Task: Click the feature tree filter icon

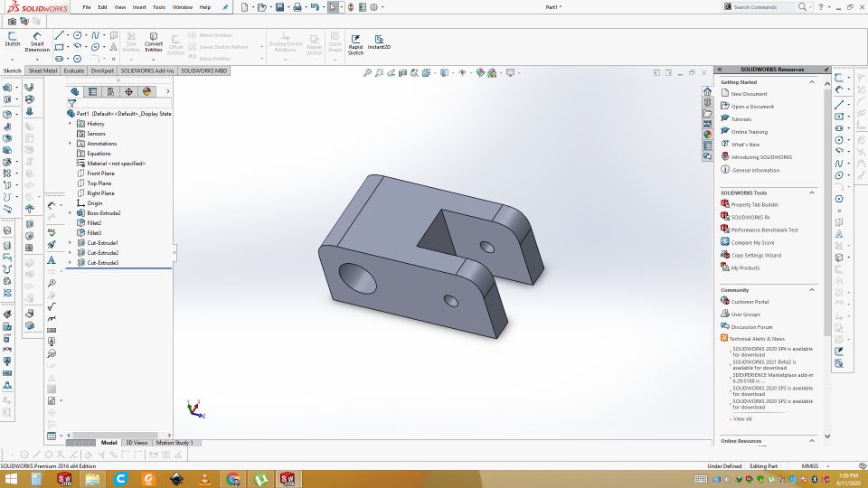Action: click(x=72, y=103)
